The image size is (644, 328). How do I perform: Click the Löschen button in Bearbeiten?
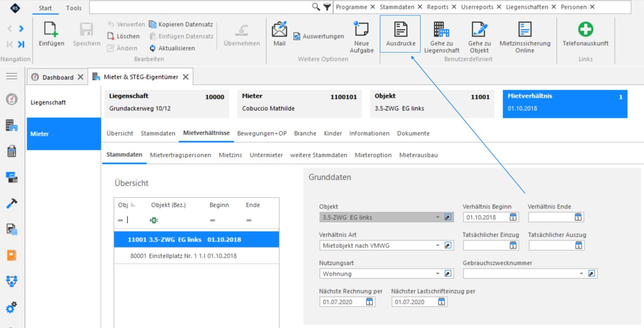124,36
